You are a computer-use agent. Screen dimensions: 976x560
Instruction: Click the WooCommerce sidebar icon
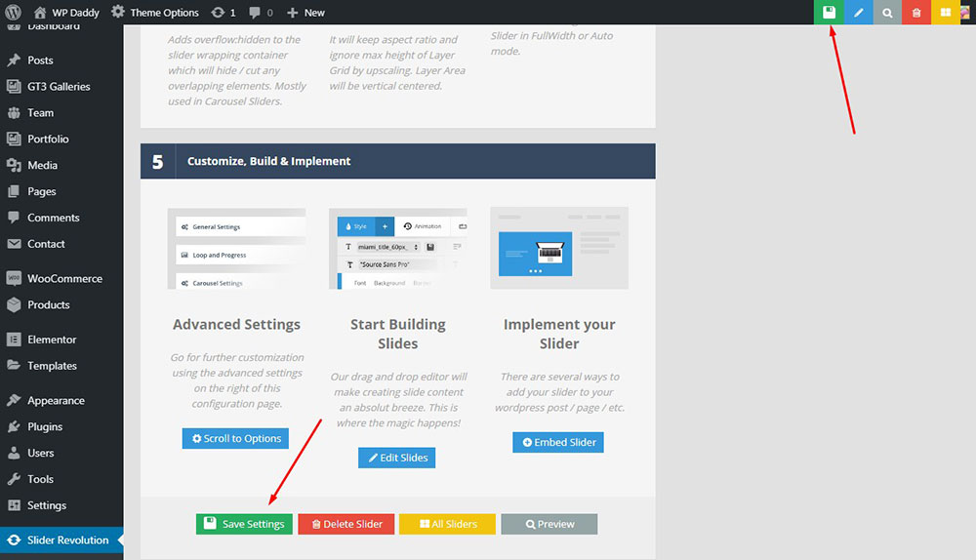point(14,278)
